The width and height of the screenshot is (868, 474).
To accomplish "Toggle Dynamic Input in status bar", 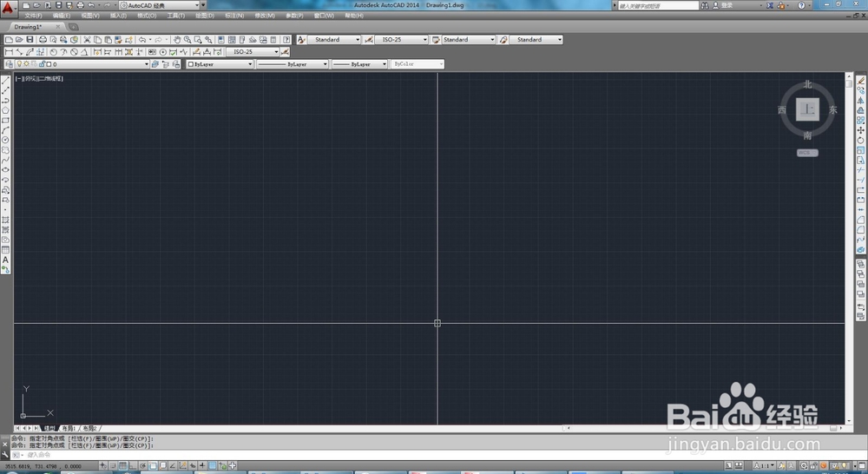I will (192, 465).
